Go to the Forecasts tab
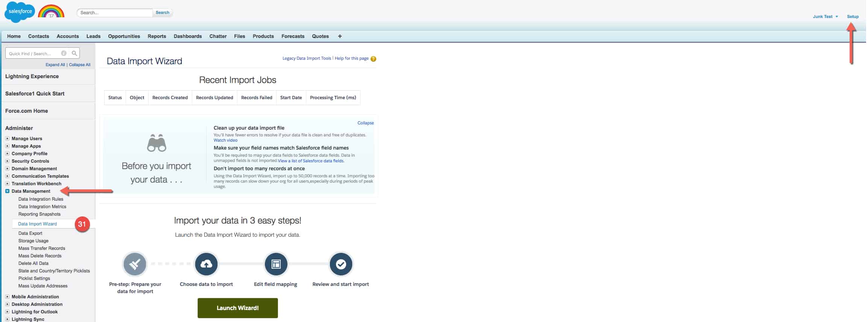Image resolution: width=868 pixels, height=322 pixels. 293,36
